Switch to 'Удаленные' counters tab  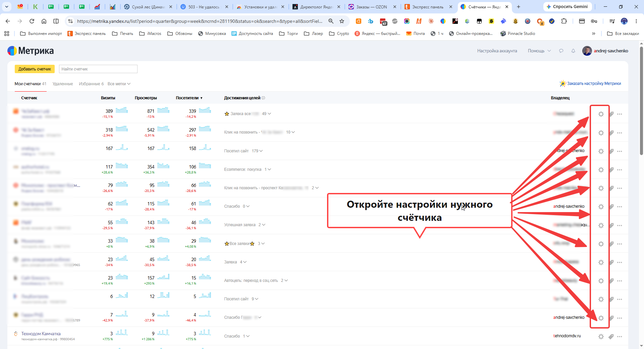coord(63,84)
